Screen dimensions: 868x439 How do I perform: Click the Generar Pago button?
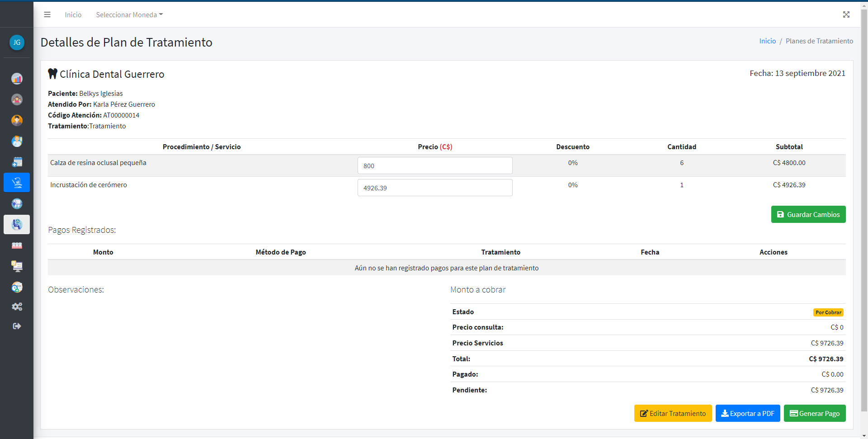(x=814, y=413)
